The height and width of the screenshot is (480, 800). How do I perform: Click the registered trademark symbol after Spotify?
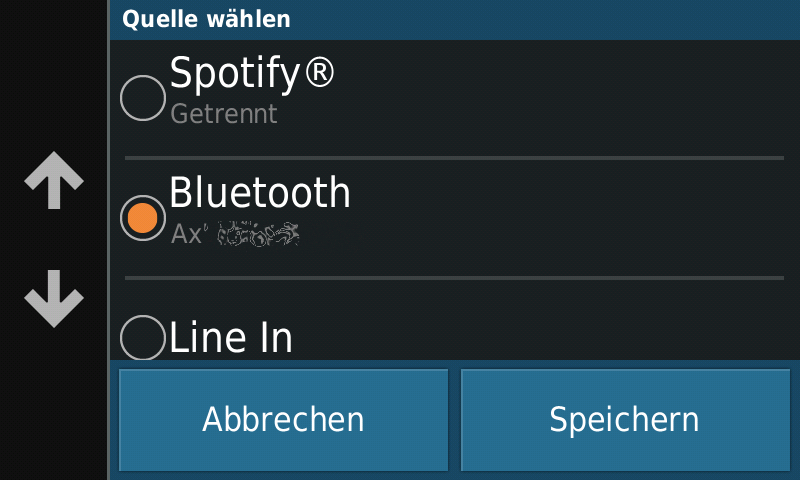(320, 72)
